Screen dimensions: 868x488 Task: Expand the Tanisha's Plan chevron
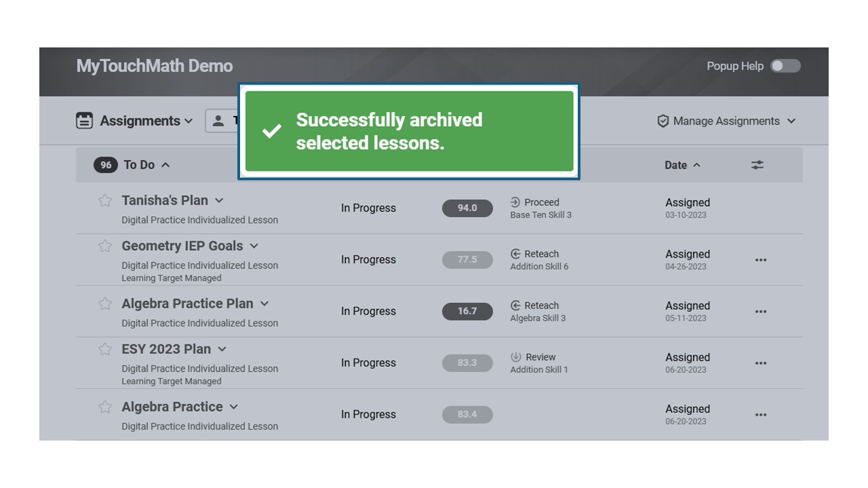point(219,201)
